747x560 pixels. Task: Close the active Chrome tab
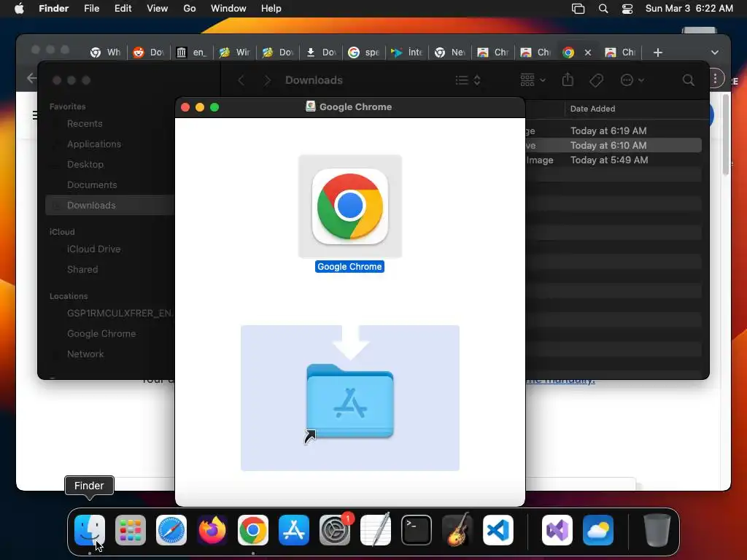point(588,52)
